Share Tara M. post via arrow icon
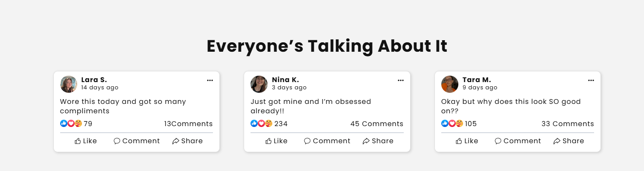 click(557, 141)
